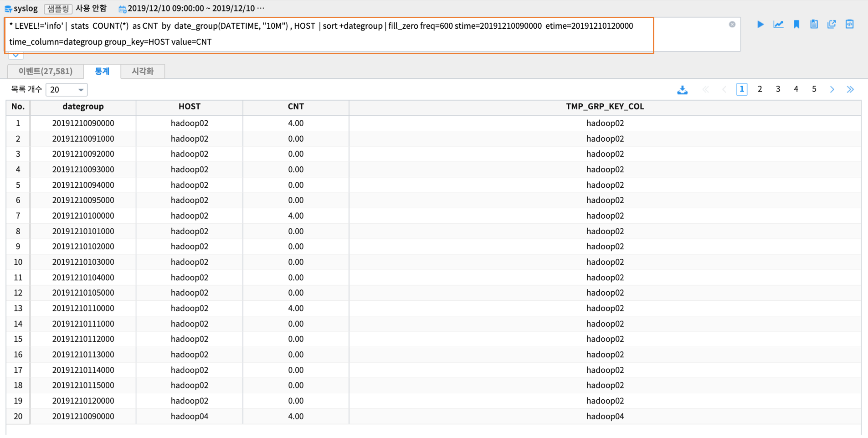Screen dimensions: 868x438
Task: Go to page 1
Action: [x=742, y=89]
